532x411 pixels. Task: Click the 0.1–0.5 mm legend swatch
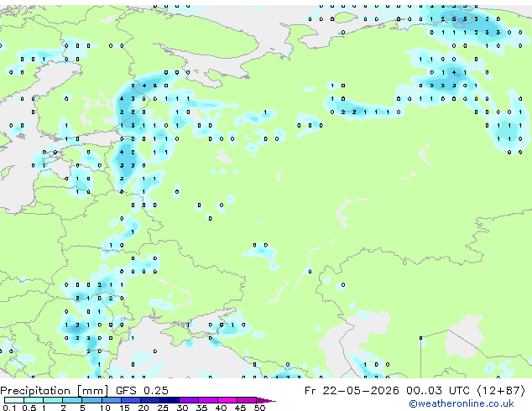click(x=14, y=400)
